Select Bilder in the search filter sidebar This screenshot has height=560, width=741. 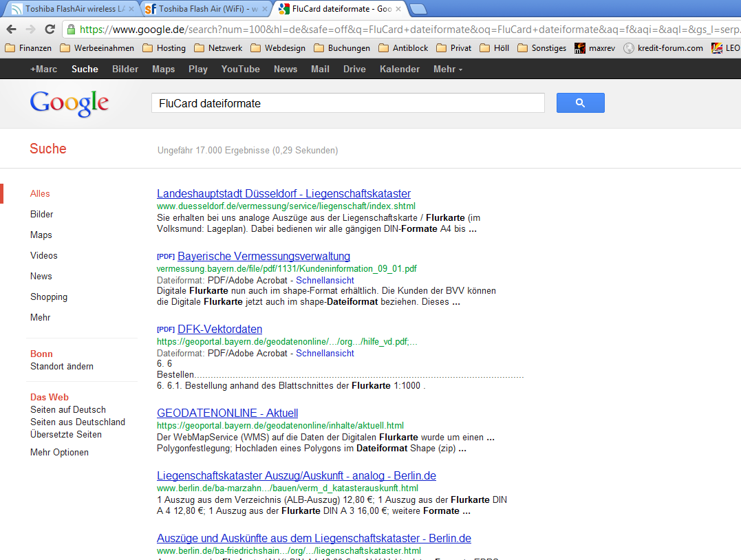pos(41,214)
